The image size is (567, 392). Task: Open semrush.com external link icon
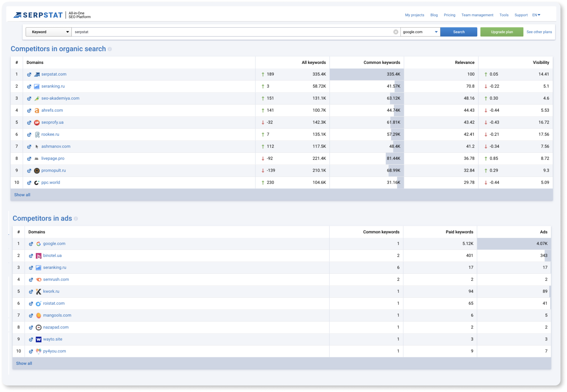tap(31, 279)
